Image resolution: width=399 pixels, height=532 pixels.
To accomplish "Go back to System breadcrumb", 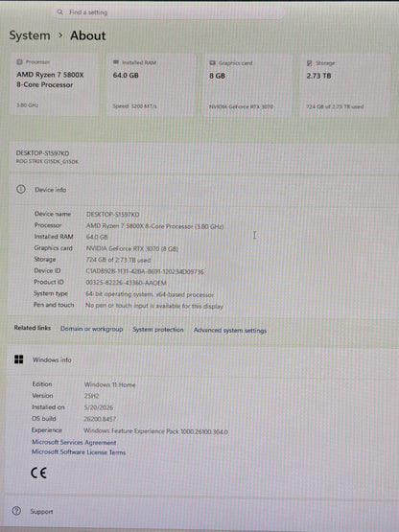I will 30,35.
